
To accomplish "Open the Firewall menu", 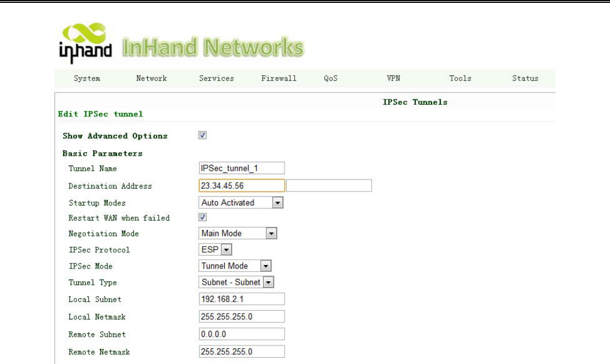I will 279,79.
